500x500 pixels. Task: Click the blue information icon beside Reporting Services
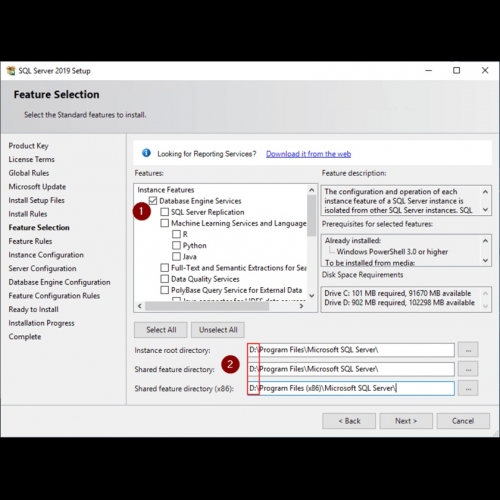click(146, 153)
